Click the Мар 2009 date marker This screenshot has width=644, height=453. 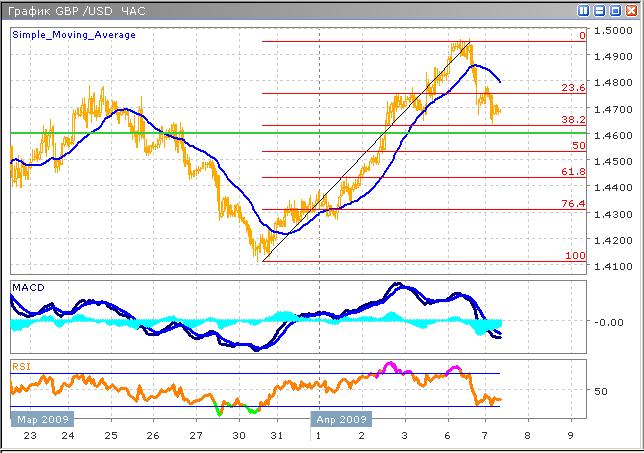[x=41, y=420]
